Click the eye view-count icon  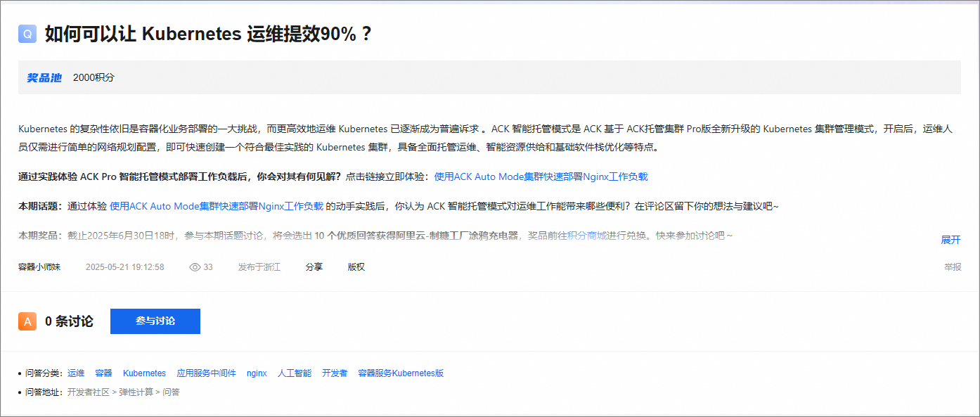195,267
